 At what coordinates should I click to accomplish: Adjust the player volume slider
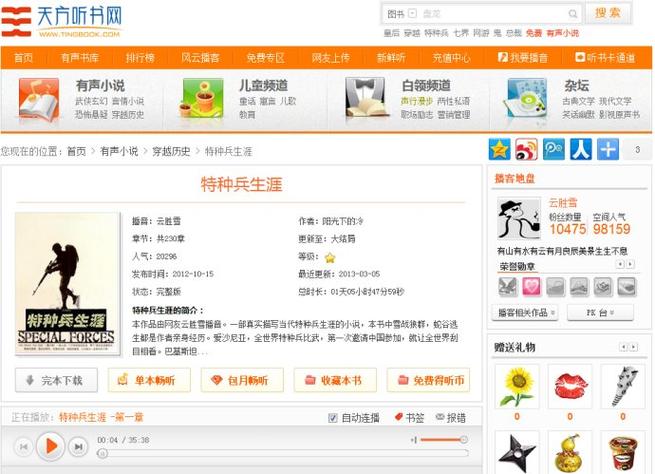[x=440, y=440]
